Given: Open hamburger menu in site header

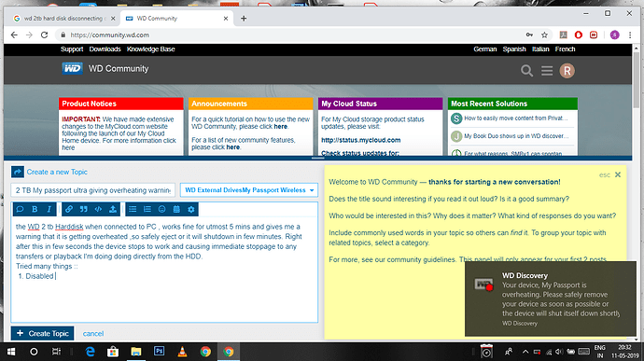Looking at the screenshot, I should pos(547,71).
